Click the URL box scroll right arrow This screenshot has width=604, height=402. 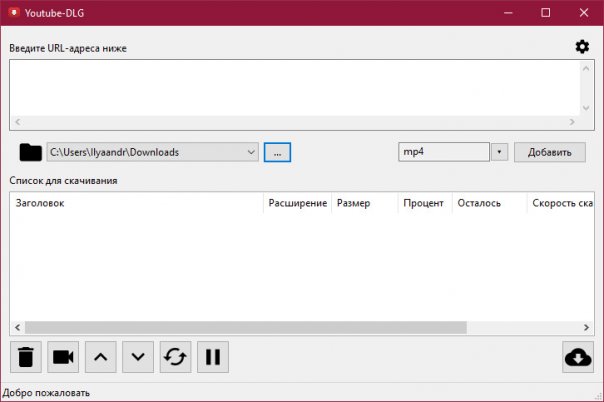572,122
